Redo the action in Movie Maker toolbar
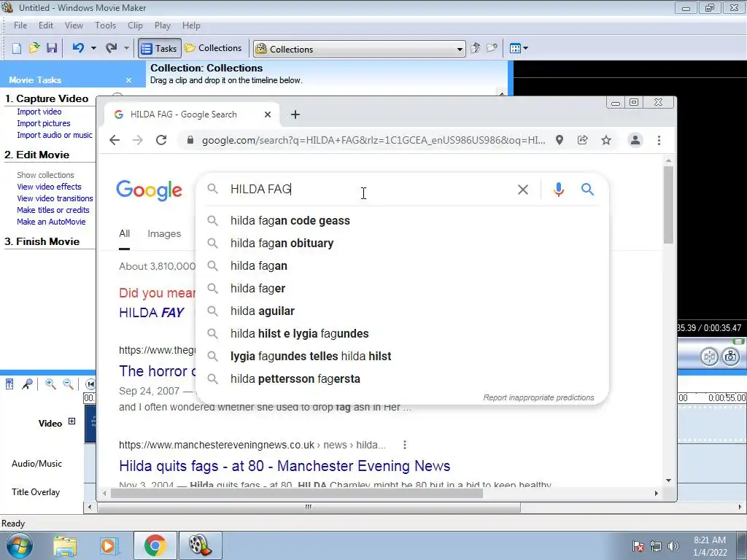Viewport: 747px width, 560px height. point(112,48)
